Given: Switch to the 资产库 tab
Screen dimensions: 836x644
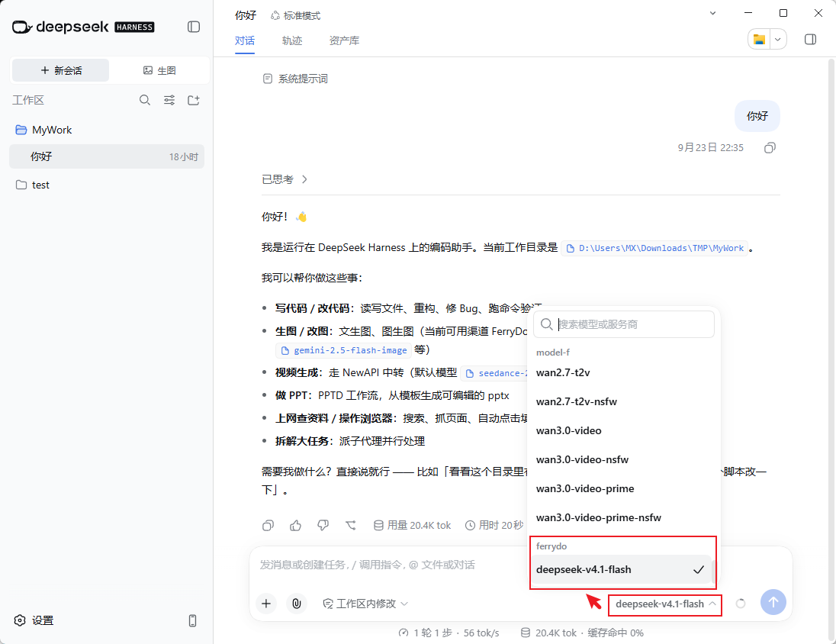Looking at the screenshot, I should pos(345,40).
